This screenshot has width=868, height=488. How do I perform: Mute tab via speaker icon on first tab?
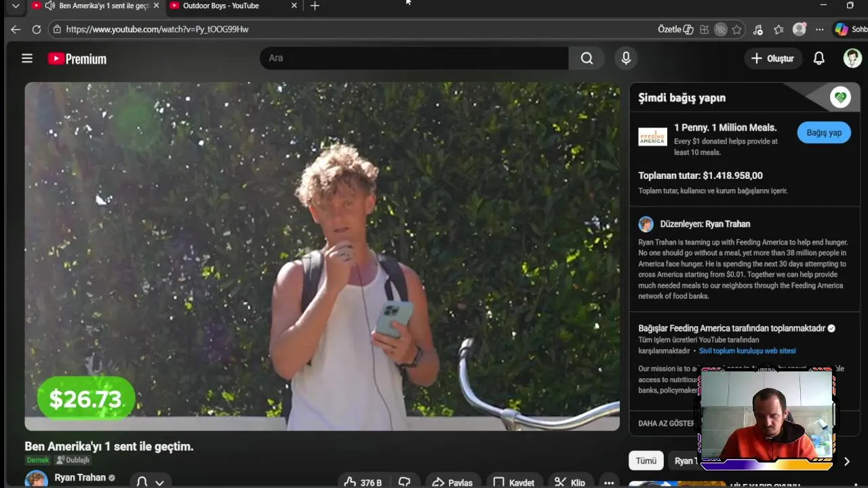point(50,5)
